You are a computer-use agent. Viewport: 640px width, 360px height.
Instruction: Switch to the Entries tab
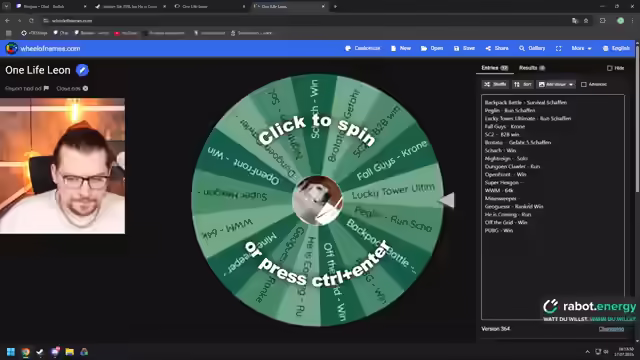tap(494, 68)
